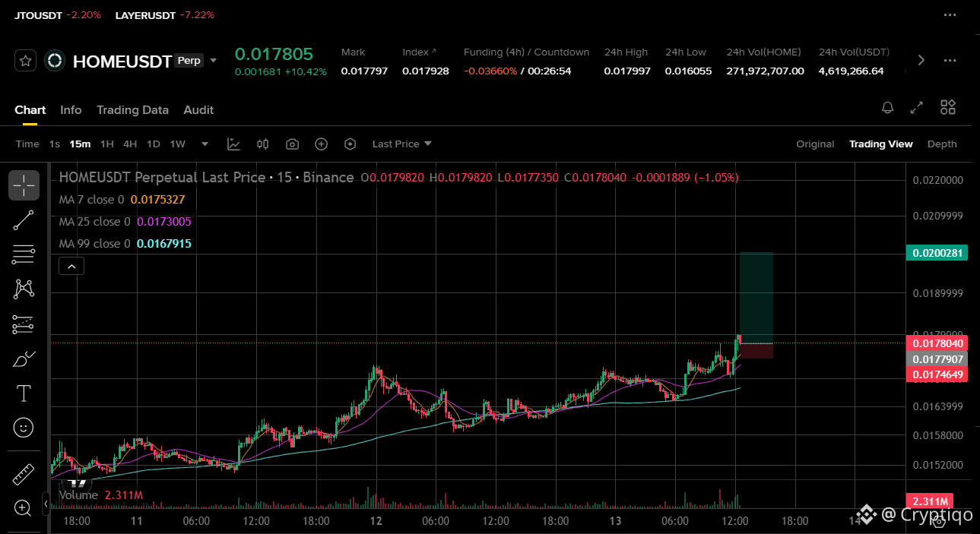Select the 1D interval
Image resolution: width=980 pixels, height=534 pixels.
[154, 144]
